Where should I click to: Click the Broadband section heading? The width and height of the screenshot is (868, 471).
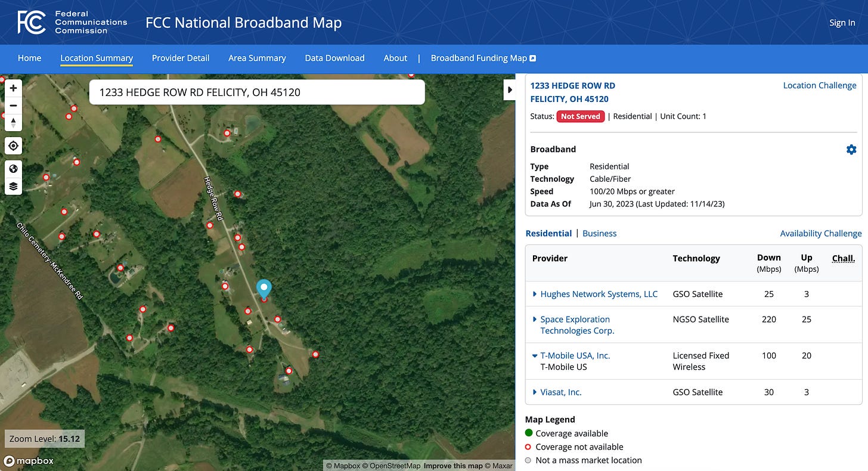click(x=553, y=150)
